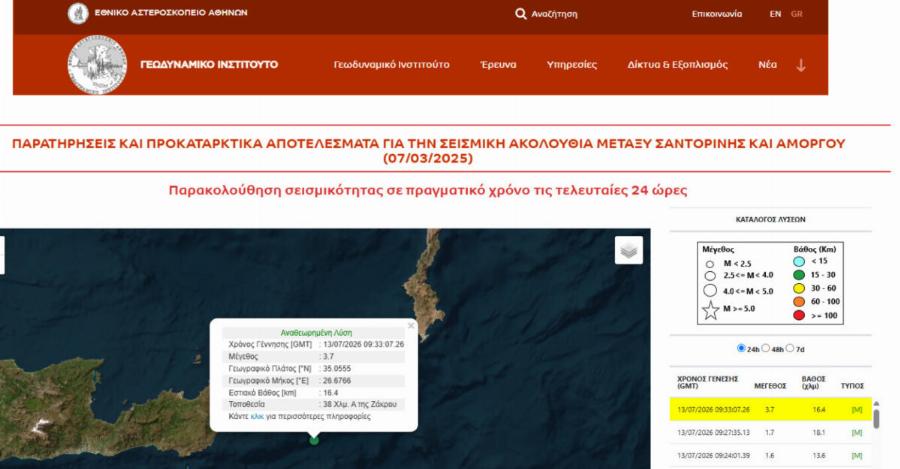This screenshot has height=469, width=900.
Task: Click the red '>= 100' depth swatch
Action: 799,315
